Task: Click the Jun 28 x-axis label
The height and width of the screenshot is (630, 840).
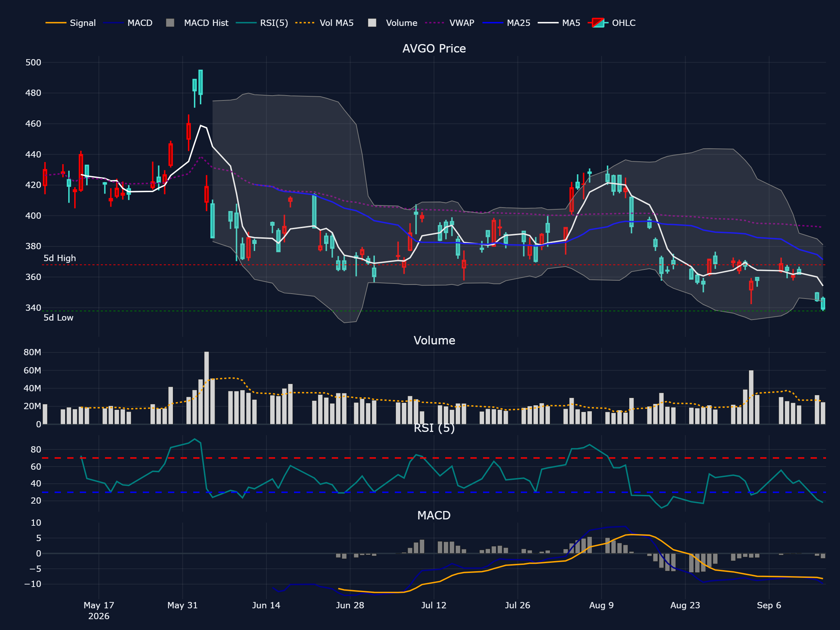Action: [350, 605]
